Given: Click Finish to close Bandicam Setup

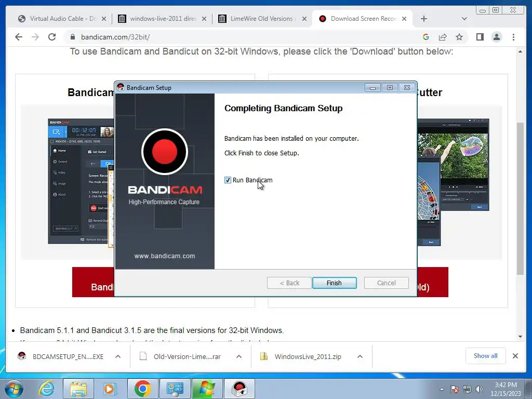Looking at the screenshot, I should click(x=334, y=283).
